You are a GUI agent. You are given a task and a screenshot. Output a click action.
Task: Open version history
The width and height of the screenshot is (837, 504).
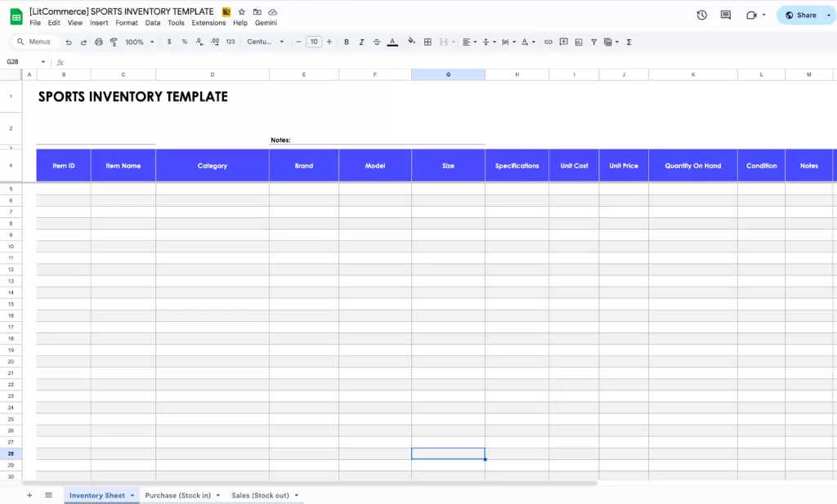[x=701, y=15]
